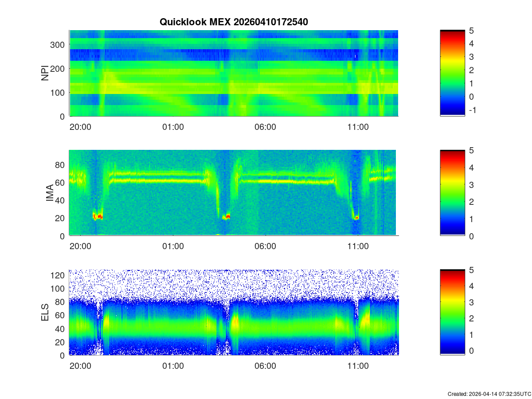Click the NPI spectrogram plot area
This screenshot has width=532, height=399.
234,73
